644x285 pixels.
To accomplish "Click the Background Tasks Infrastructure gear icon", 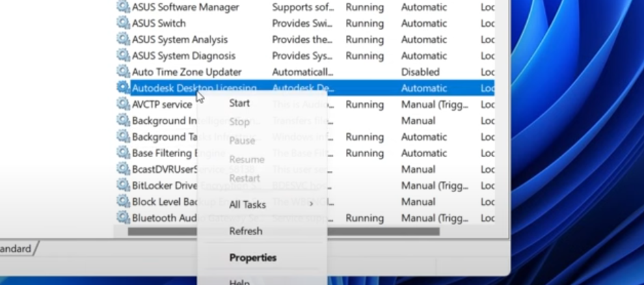I will click(123, 136).
